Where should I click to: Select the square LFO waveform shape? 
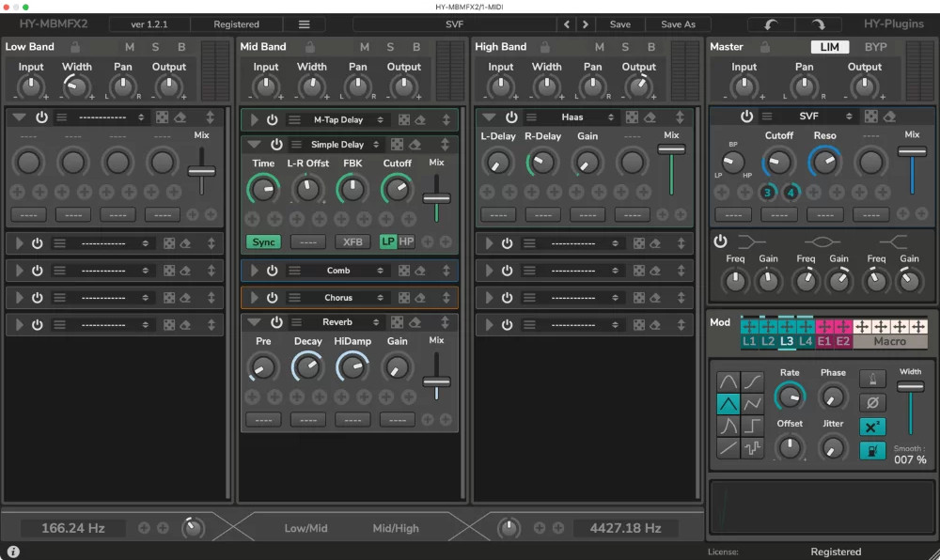(753, 424)
